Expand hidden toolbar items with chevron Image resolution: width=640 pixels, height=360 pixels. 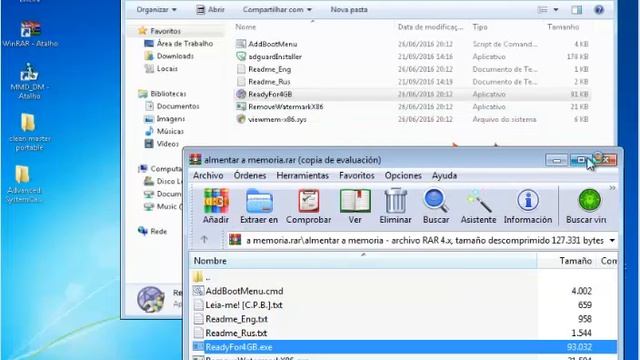click(x=612, y=188)
